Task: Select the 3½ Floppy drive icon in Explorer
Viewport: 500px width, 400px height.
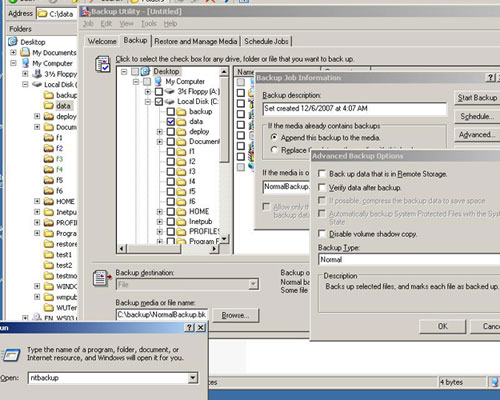Action: (37, 74)
